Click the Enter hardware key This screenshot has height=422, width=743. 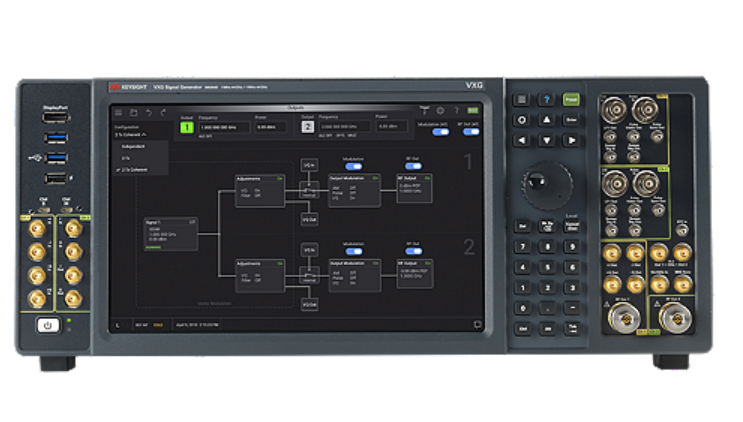(571, 120)
